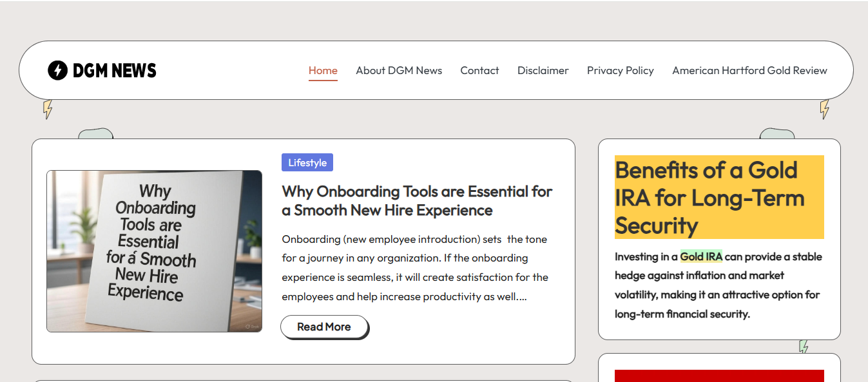
Task: Go to the Home menu item
Action: pyautogui.click(x=323, y=70)
